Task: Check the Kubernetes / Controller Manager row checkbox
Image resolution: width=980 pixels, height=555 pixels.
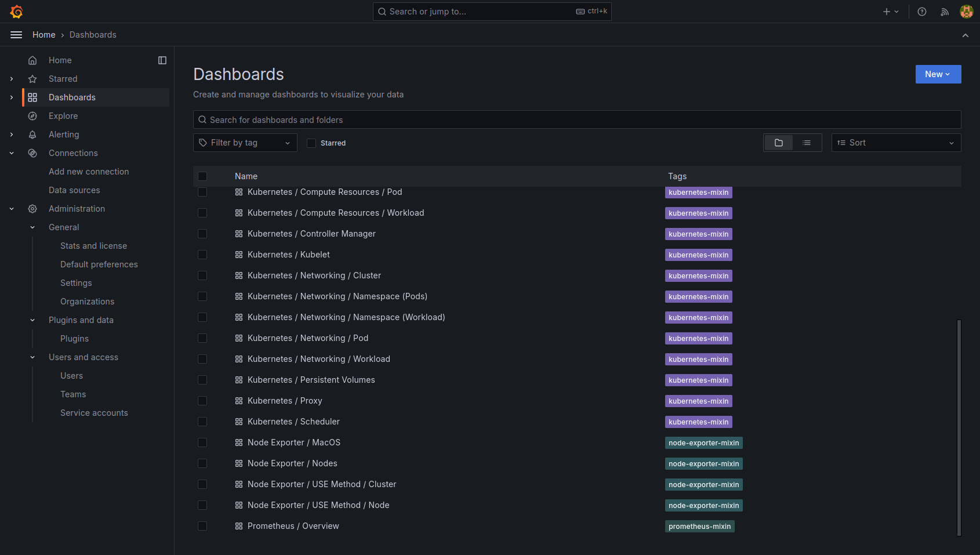Action: point(202,234)
